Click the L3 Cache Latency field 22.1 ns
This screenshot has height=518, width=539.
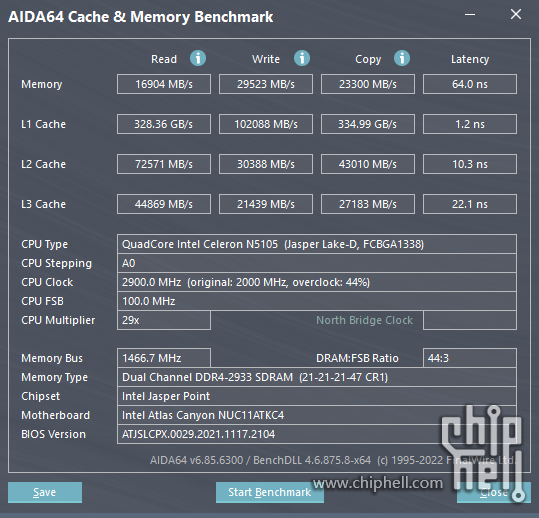[470, 204]
